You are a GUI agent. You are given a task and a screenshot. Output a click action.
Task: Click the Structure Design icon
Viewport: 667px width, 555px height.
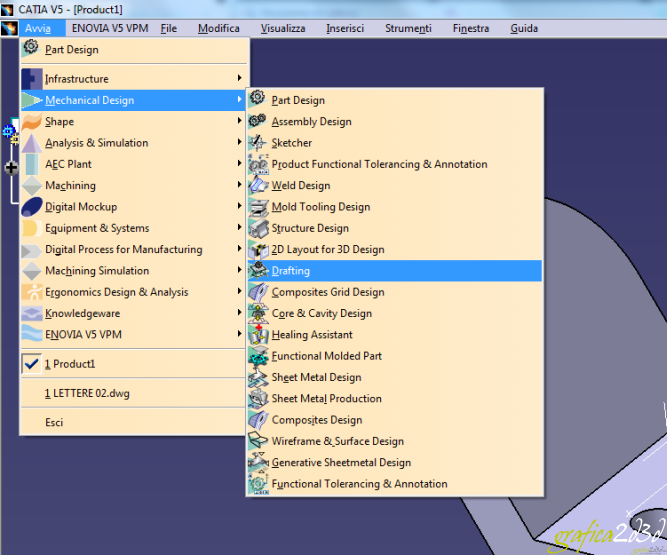[x=259, y=228]
